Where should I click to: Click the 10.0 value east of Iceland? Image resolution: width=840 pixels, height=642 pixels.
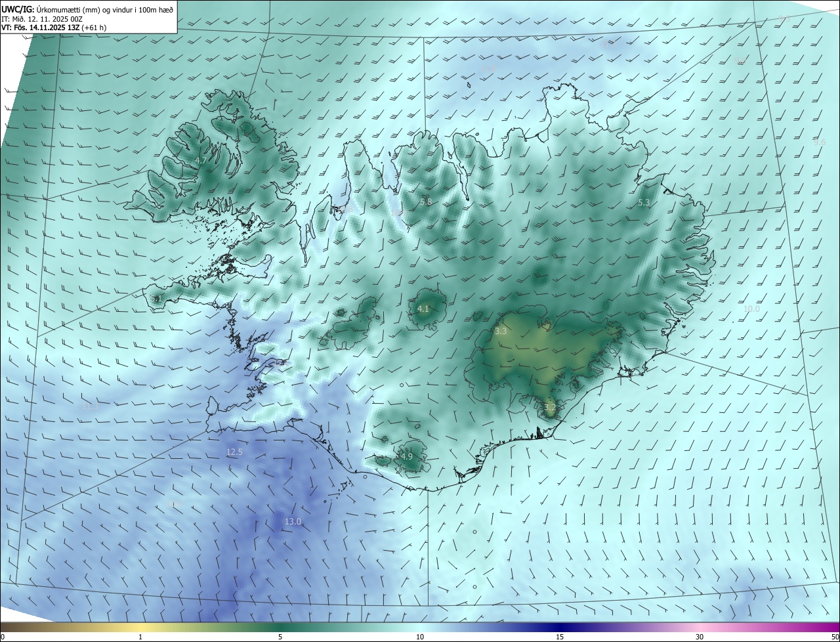coord(751,309)
